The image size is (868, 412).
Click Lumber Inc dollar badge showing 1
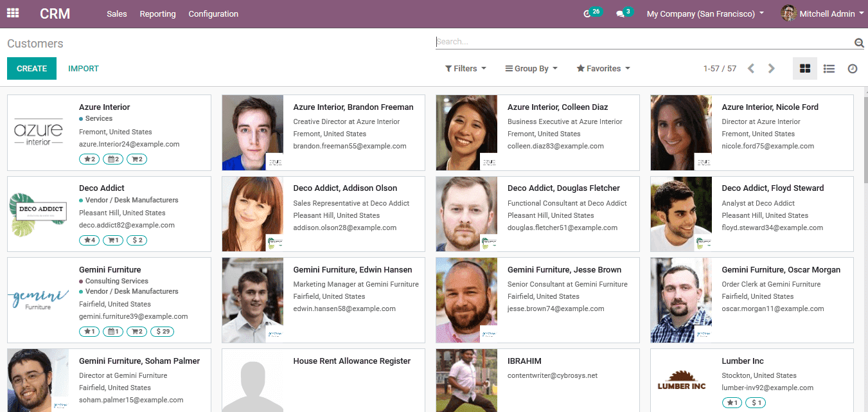pyautogui.click(x=756, y=403)
